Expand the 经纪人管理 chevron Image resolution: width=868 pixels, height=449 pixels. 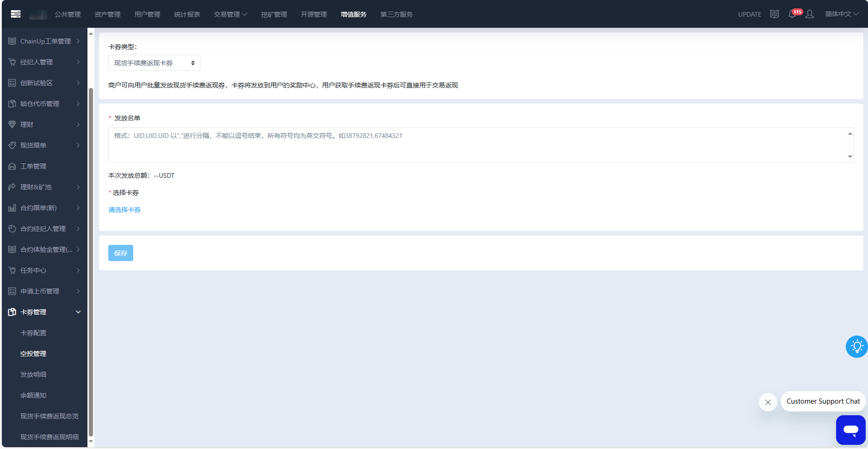tap(78, 62)
